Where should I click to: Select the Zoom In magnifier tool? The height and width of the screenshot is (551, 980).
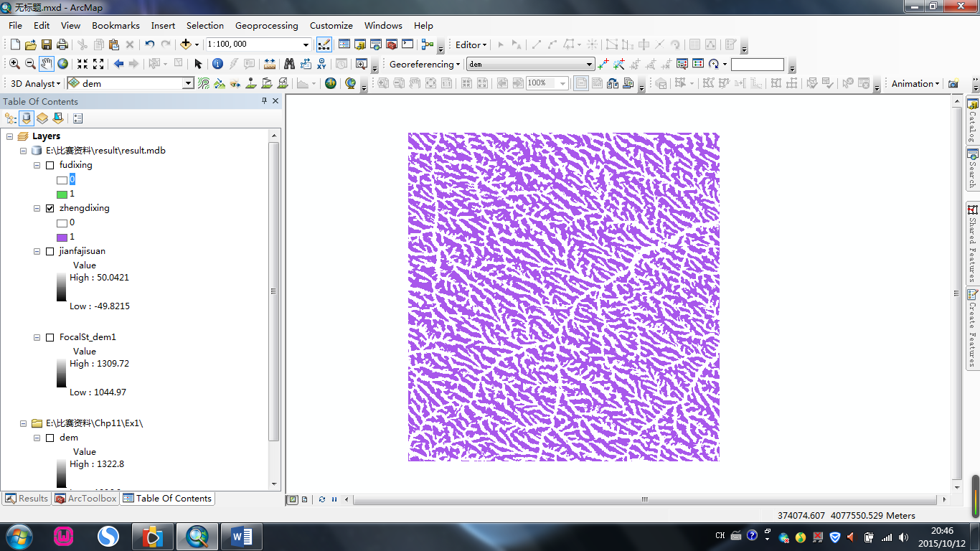pyautogui.click(x=14, y=64)
